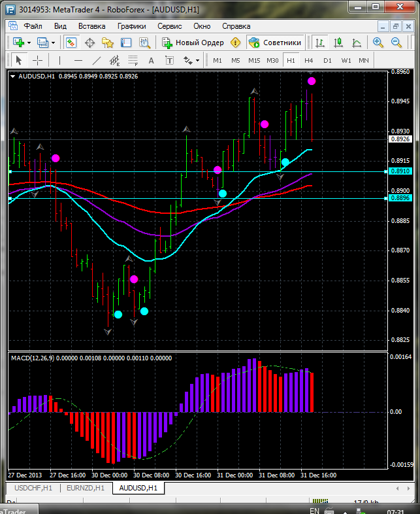
Task: Select the crosshair cursor tool
Action: click(38, 60)
